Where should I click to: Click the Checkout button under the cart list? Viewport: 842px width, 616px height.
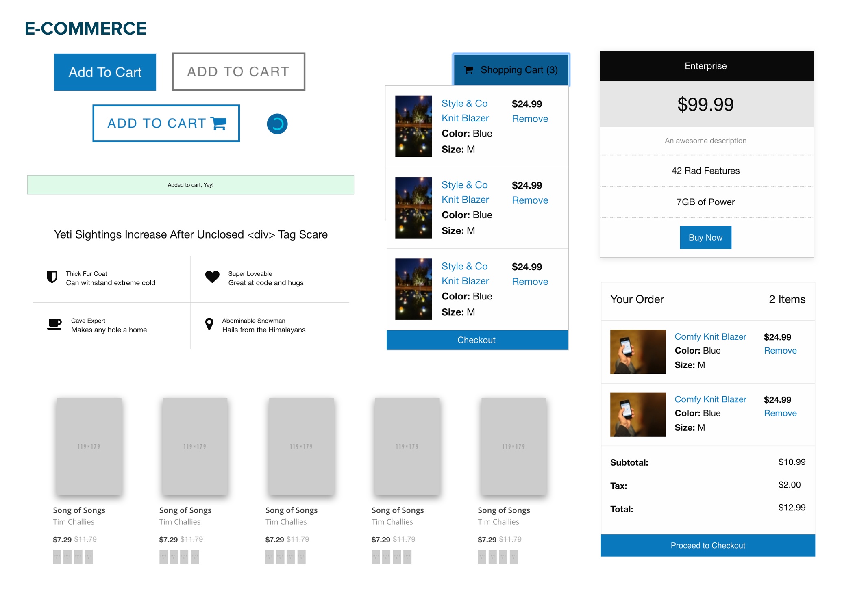tap(477, 340)
